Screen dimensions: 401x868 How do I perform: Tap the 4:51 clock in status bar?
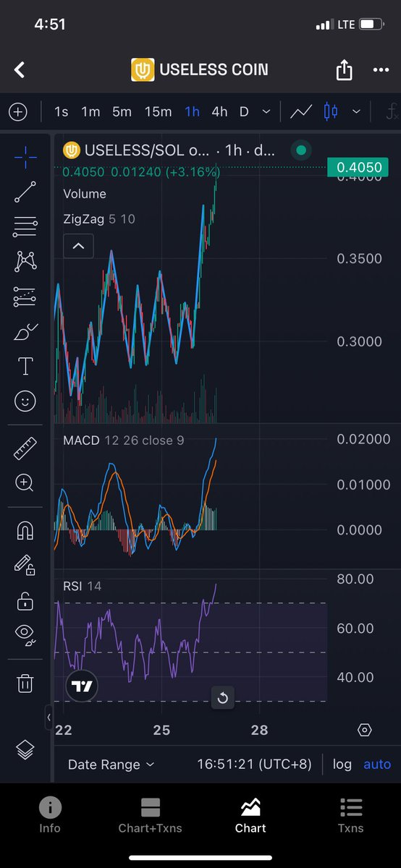click(50, 25)
